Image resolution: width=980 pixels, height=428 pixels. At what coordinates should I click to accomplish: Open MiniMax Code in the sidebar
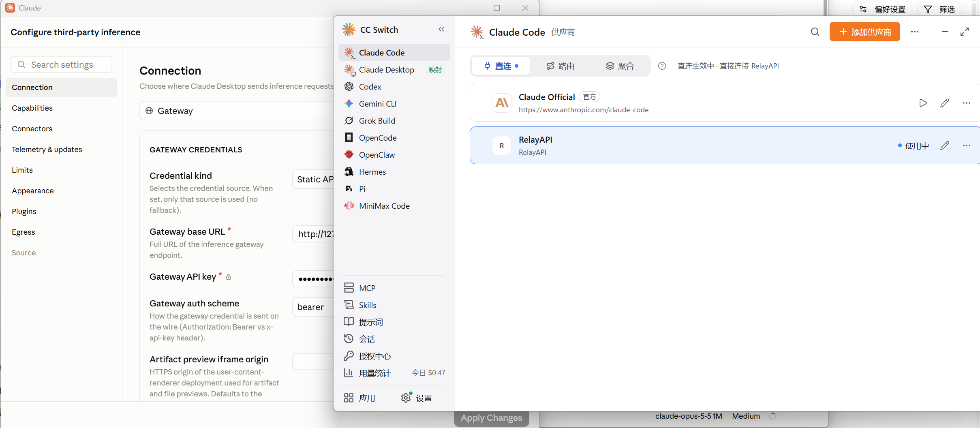point(394,206)
